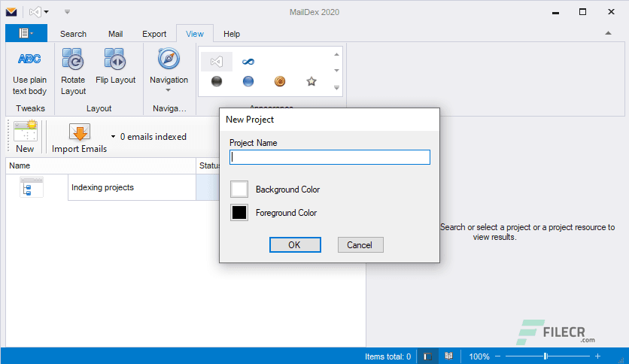Cancel the New Project dialog
Viewport: 629px width, 364px height.
coord(360,245)
